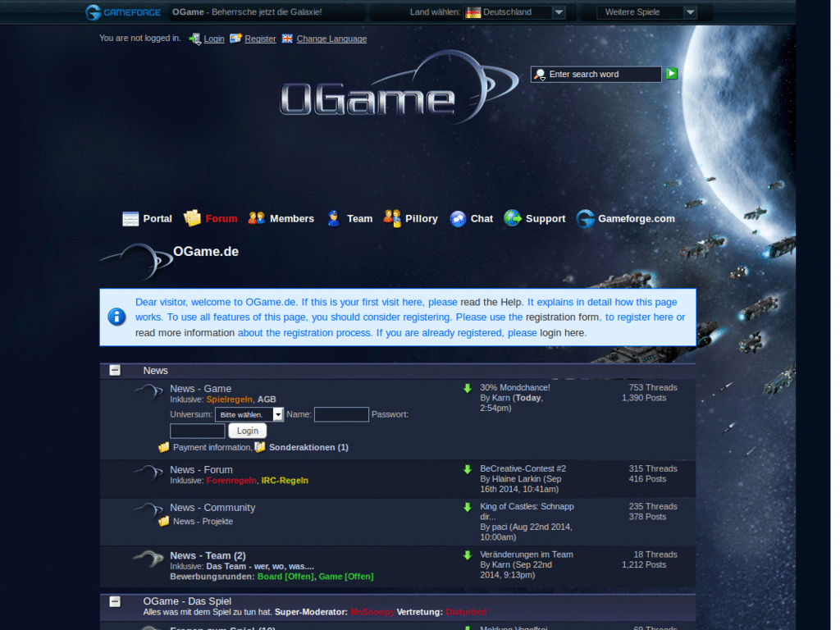Open the Members menu item

(292, 218)
